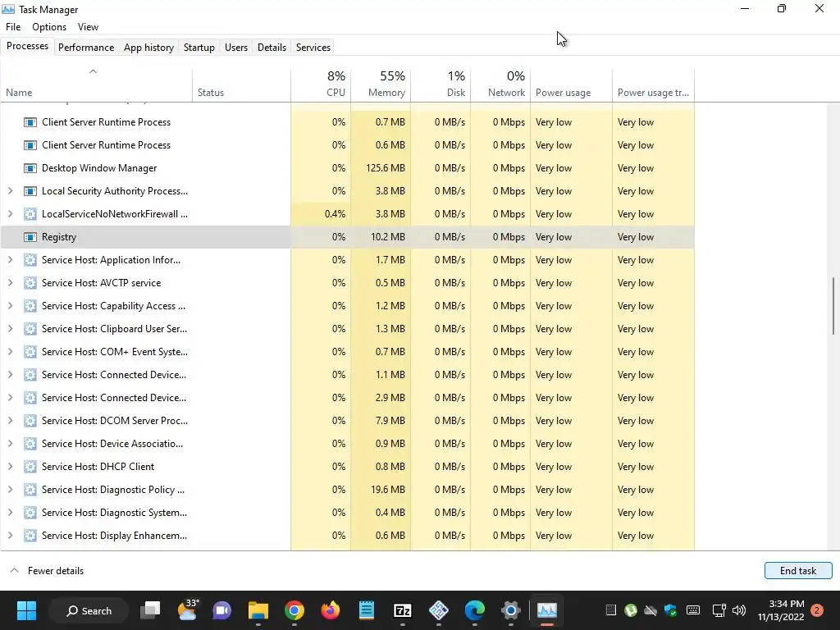Open the notification badge showing 2
The width and height of the screenshot is (840, 630).
[x=817, y=610]
